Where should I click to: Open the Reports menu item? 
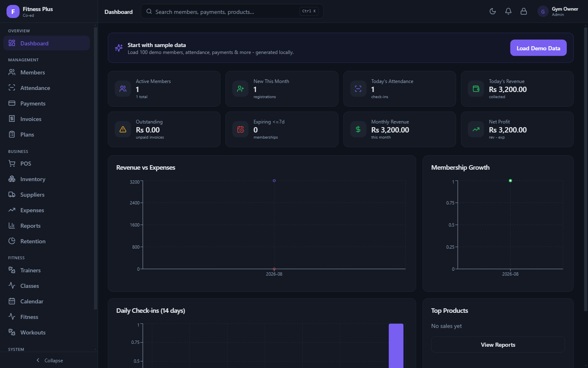tap(47, 226)
